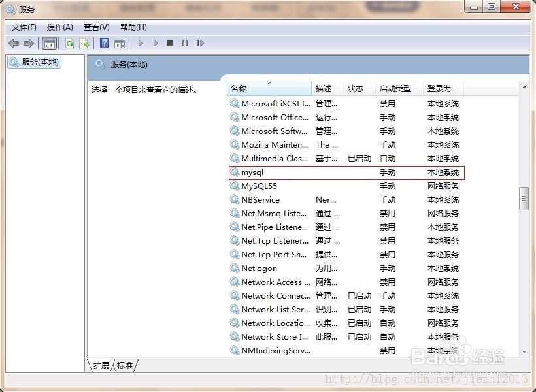Screen dimensions: 536x392
Task: Click the second play arrow toolbar icon
Action: coord(156,43)
